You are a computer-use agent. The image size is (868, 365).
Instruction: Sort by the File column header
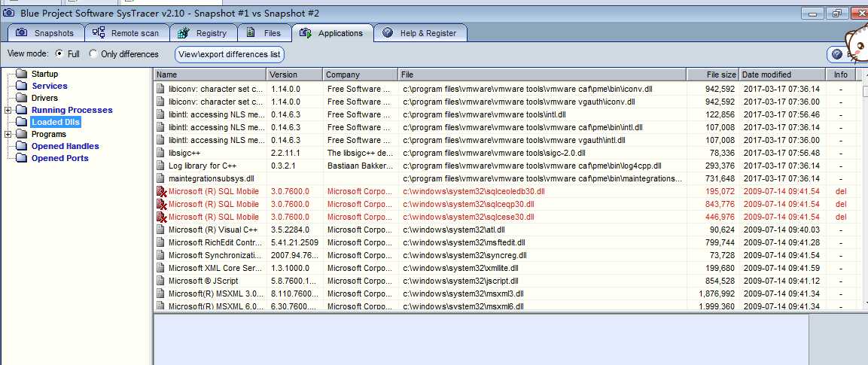coord(543,75)
